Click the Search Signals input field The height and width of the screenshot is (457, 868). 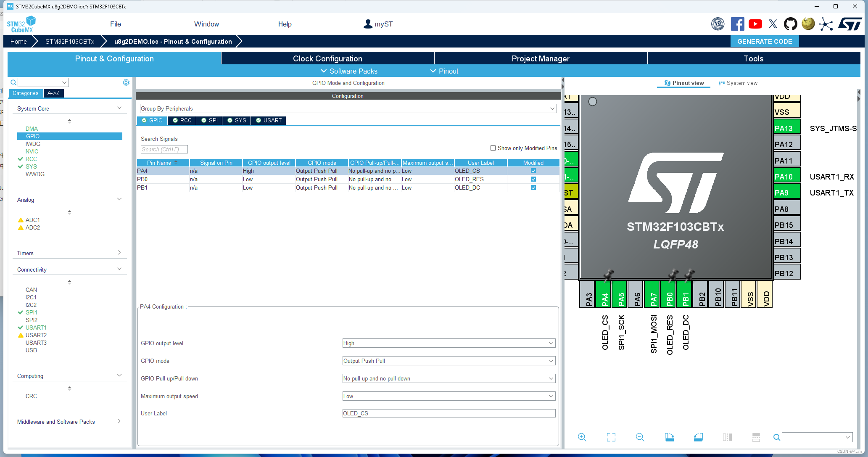tap(164, 149)
